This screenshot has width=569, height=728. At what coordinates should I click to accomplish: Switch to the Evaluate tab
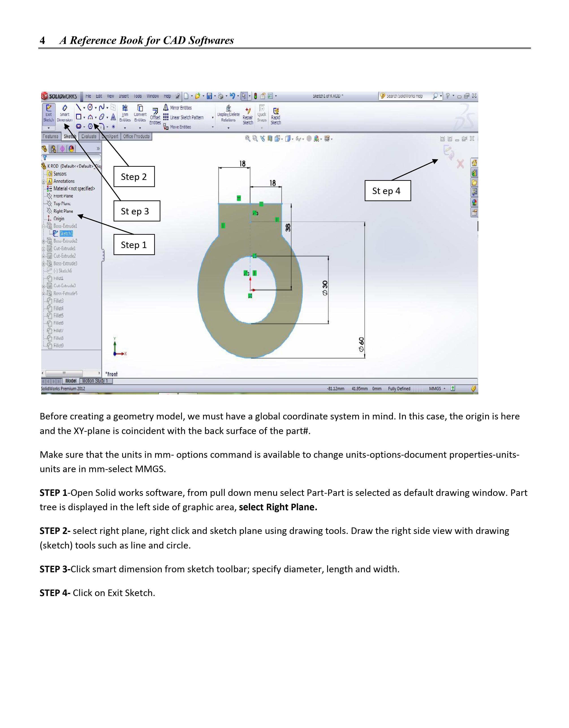point(89,137)
